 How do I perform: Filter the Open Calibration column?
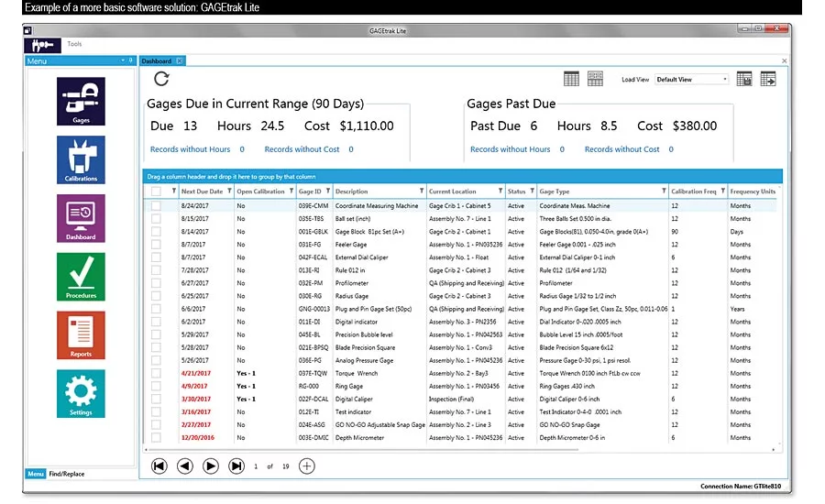coord(291,191)
